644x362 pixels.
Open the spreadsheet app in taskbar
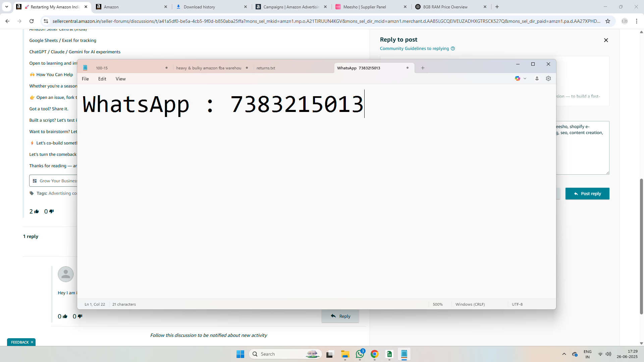point(389,354)
